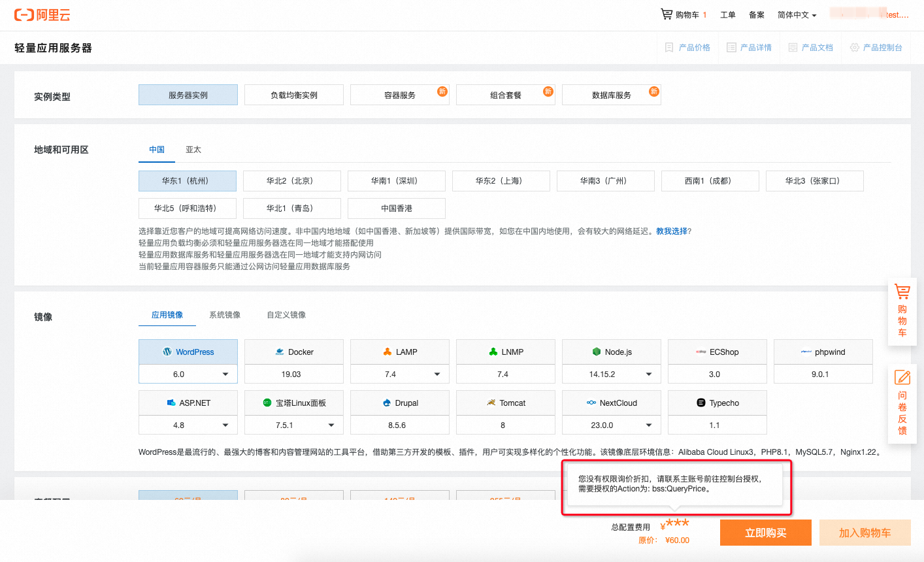The height and width of the screenshot is (562, 924).
Task: Click the 立即购买 button
Action: coord(766,533)
